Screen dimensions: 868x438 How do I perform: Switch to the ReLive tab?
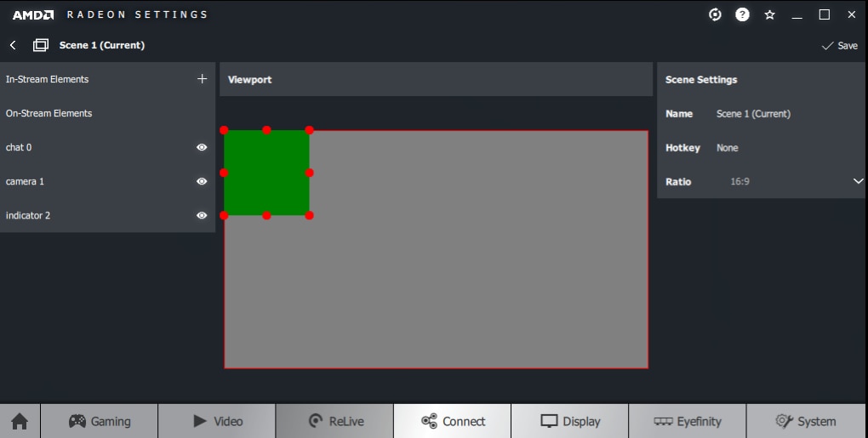(335, 421)
